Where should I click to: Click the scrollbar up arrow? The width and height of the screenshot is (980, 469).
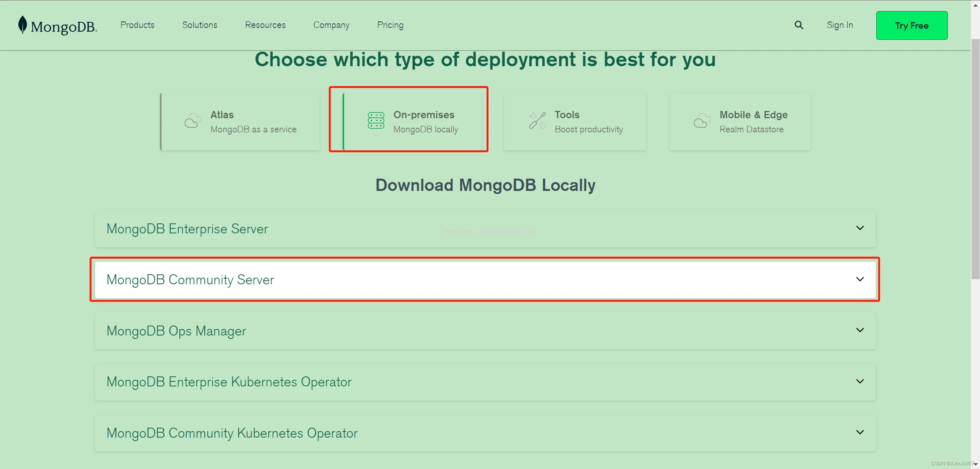(975, 5)
